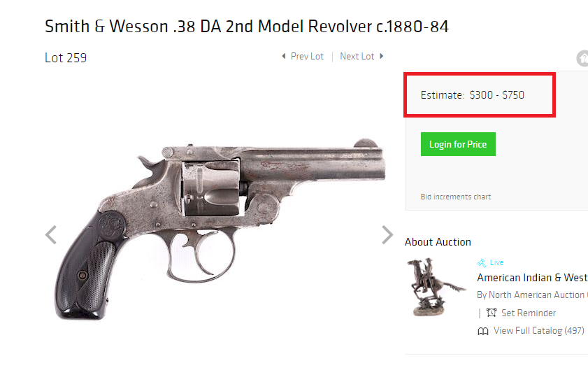588x368 pixels.
Task: Click the horse rider statue thumbnail
Action: [436, 287]
